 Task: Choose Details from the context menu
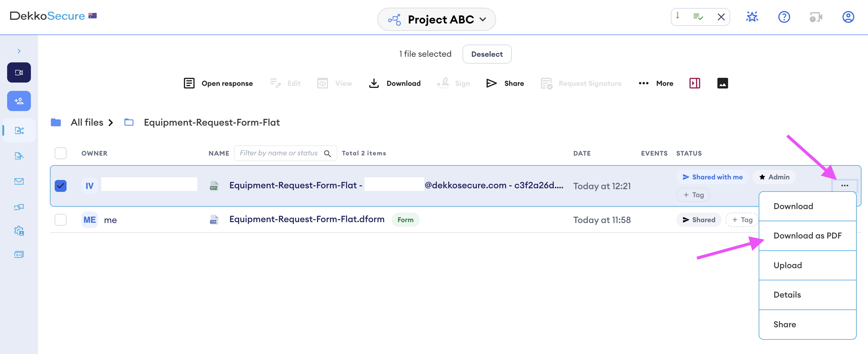(807, 295)
